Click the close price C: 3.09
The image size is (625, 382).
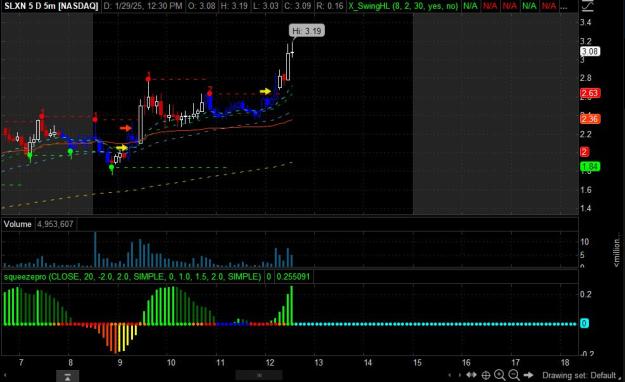[x=297, y=6]
